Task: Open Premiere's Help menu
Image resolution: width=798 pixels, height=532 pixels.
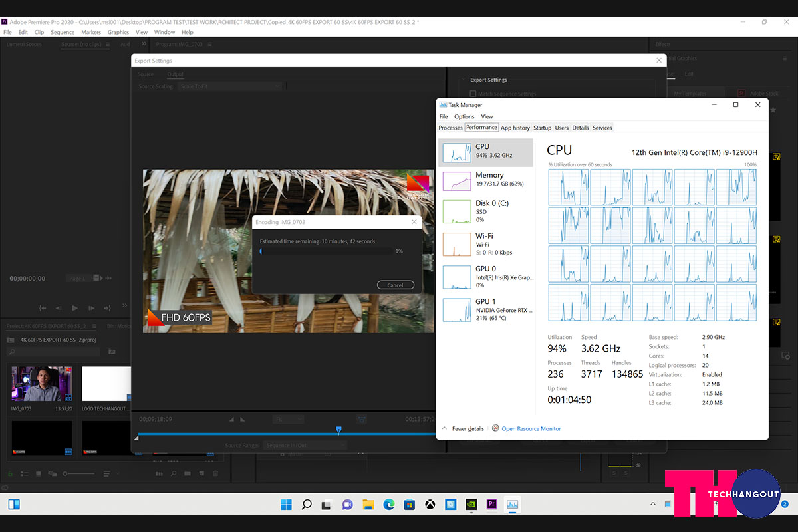Action: pyautogui.click(x=188, y=32)
